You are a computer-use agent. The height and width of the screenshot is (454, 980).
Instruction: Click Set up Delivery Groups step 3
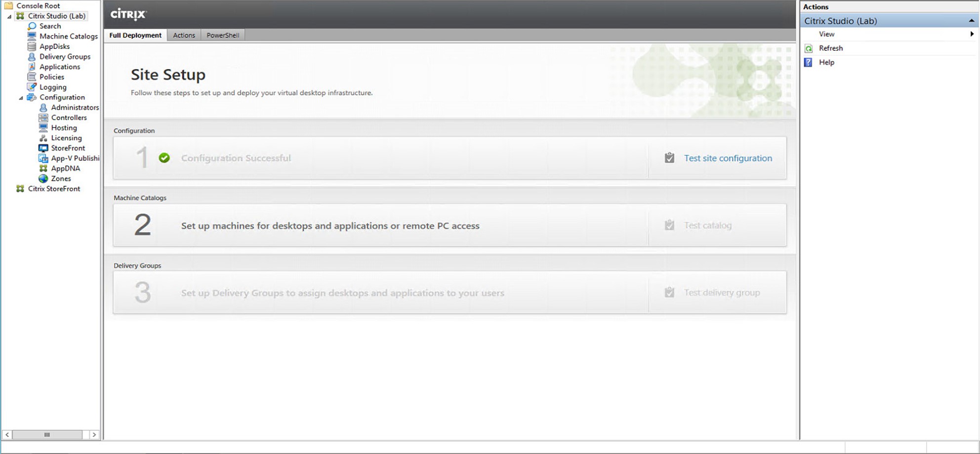pyautogui.click(x=342, y=293)
